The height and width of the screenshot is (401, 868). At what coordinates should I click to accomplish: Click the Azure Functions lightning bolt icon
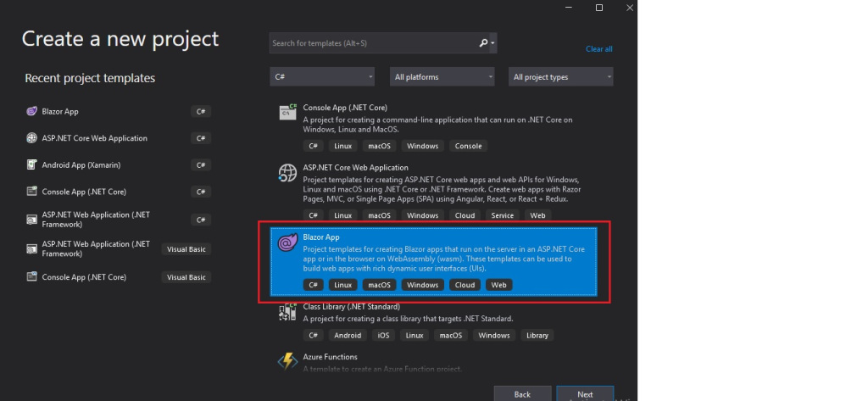pyautogui.click(x=288, y=361)
